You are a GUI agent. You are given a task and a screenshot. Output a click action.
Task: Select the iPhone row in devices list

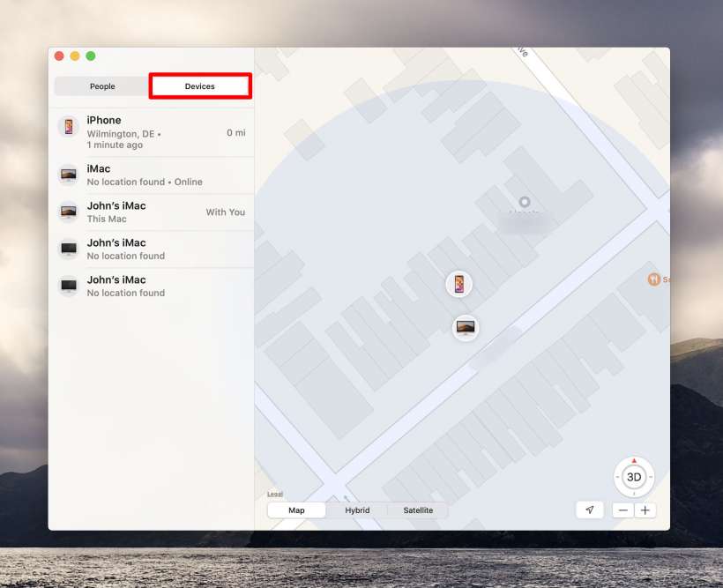point(152,132)
